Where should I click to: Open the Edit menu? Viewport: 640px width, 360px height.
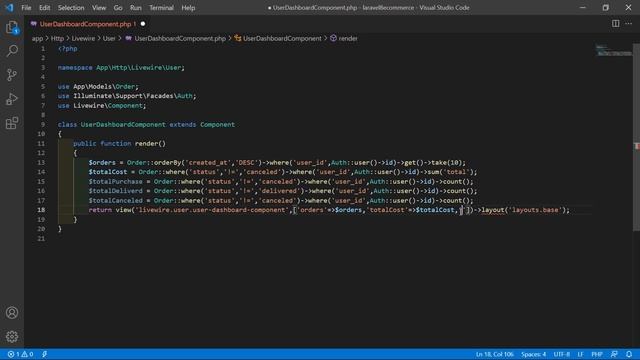(x=44, y=8)
